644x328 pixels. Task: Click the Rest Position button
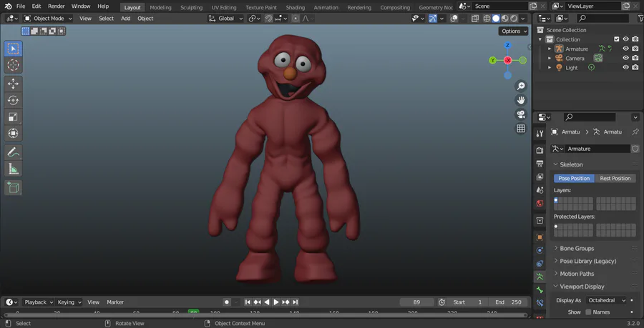click(615, 178)
